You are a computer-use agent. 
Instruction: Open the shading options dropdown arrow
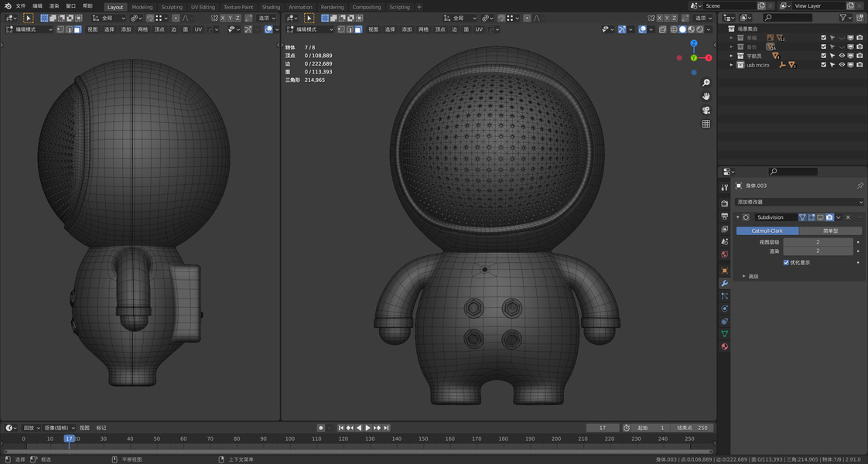(x=709, y=29)
